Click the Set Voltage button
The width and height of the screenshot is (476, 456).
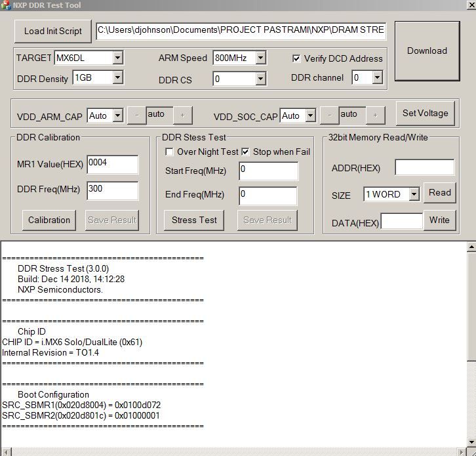426,114
